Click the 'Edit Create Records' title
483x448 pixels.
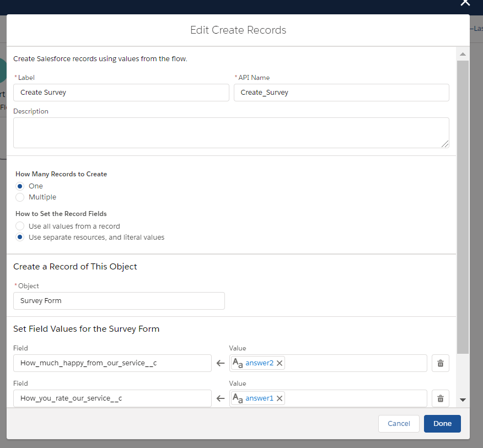pyautogui.click(x=238, y=30)
